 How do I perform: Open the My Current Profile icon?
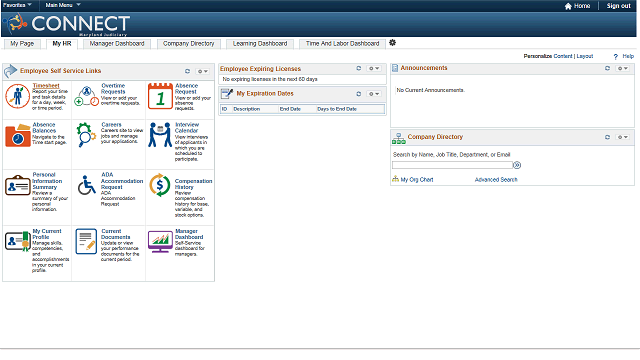18,240
